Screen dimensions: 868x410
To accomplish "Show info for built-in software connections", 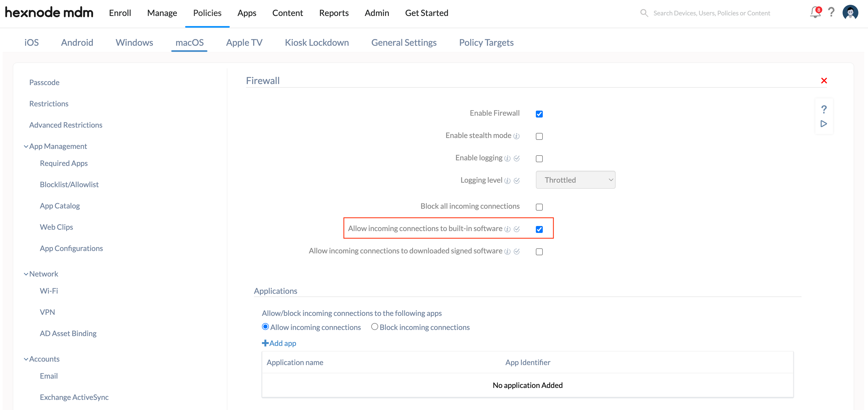I will [x=507, y=229].
